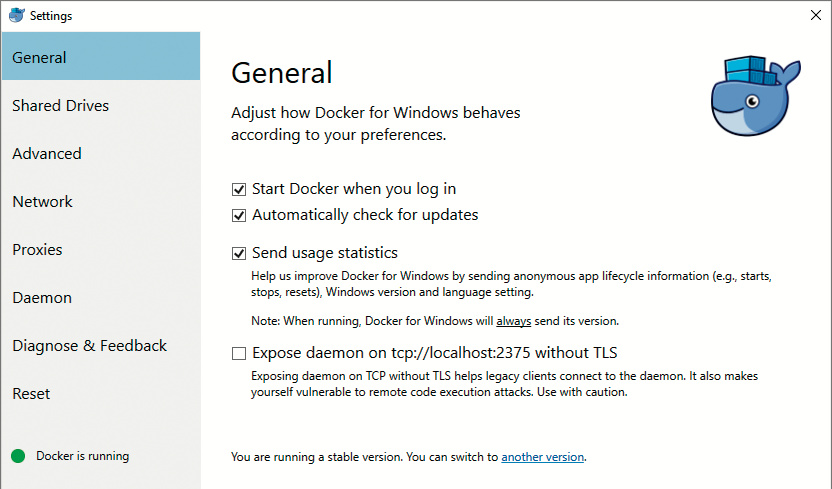
Task: Switch to the Network tab
Action: 43,202
